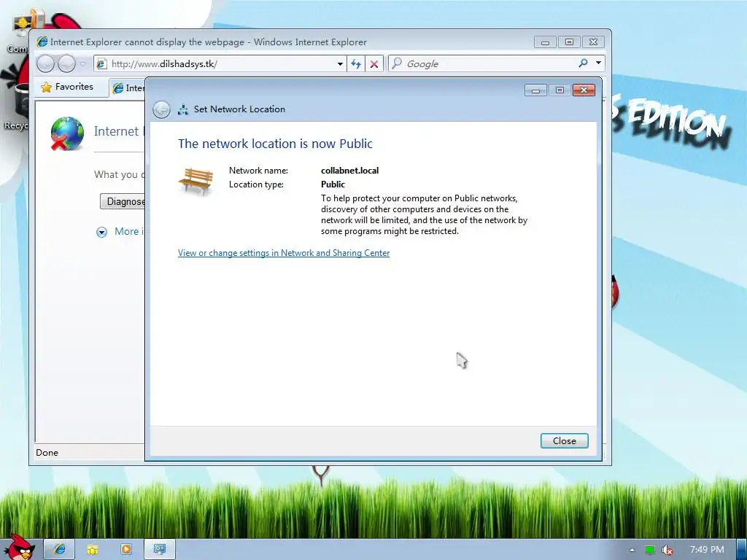The width and height of the screenshot is (747, 560).
Task: Click the Google search box in Internet Explorer
Action: point(486,64)
